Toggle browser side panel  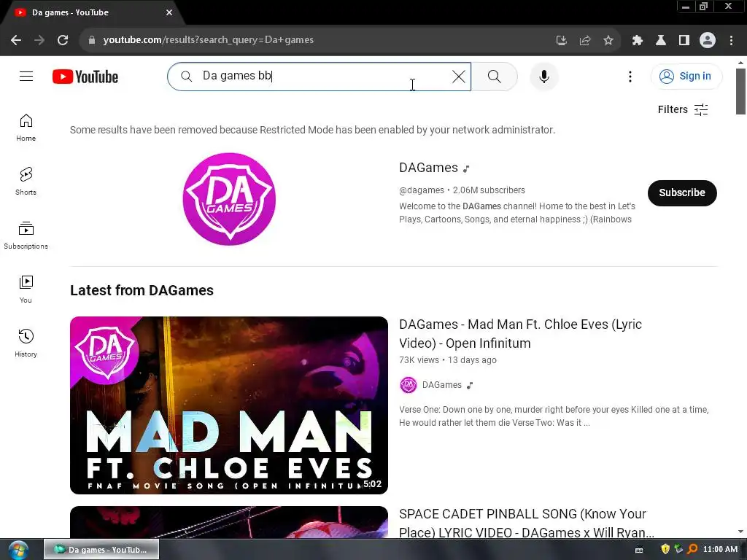click(684, 40)
